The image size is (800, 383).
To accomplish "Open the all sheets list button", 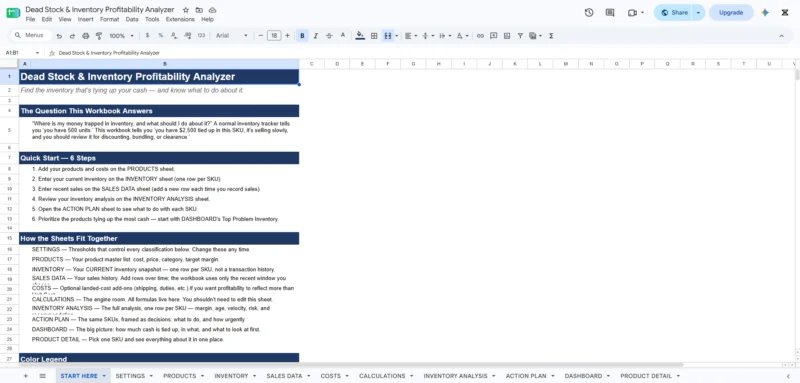I will pos(42,376).
